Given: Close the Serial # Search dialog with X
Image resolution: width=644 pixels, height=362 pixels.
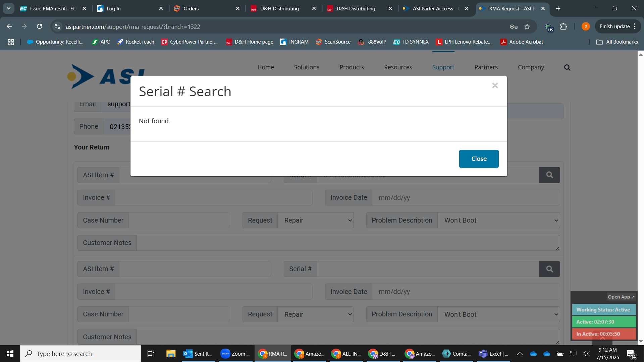Looking at the screenshot, I should (495, 85).
